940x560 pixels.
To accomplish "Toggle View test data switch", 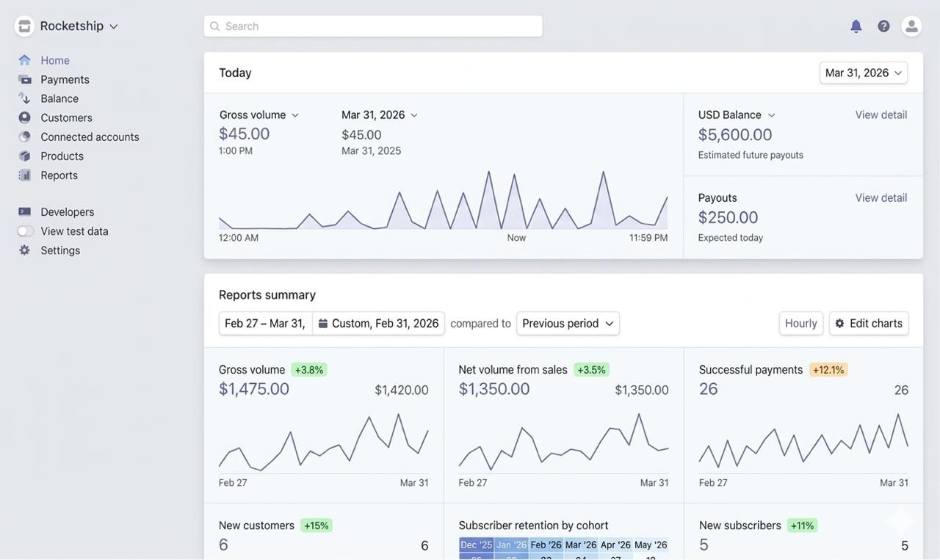I will (x=26, y=231).
